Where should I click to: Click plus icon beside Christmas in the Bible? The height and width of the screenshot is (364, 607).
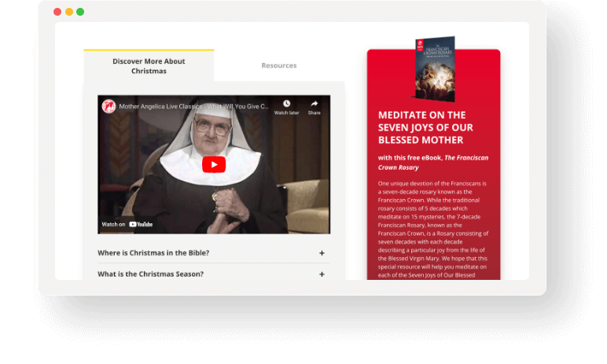pos(322,253)
